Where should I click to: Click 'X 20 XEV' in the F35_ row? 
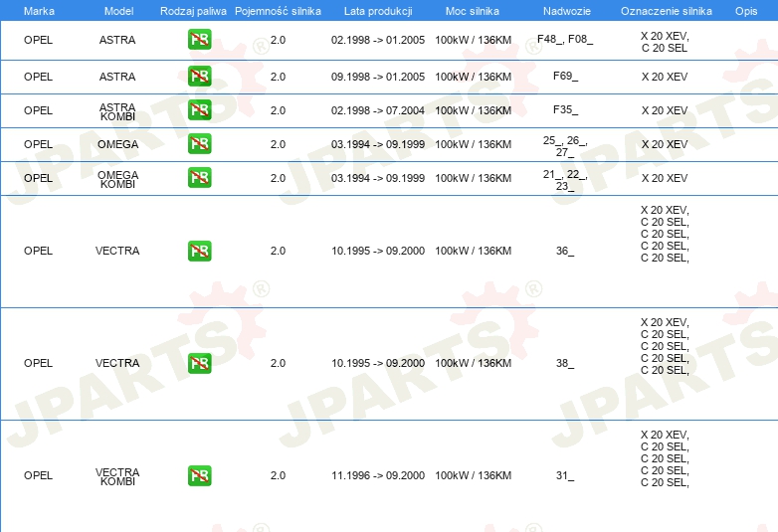click(665, 110)
